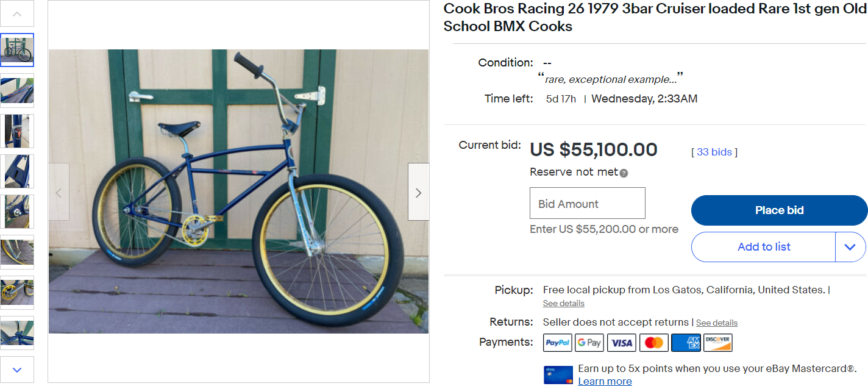Go to previous photo with left arrow
Viewport: 868px width, 386px height.
59,192
